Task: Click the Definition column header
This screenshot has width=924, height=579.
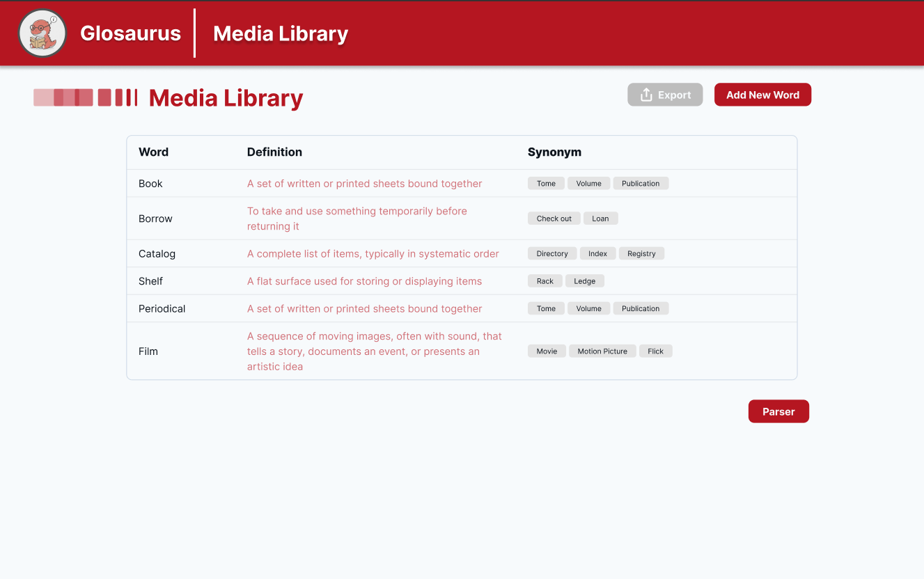Action: click(274, 152)
